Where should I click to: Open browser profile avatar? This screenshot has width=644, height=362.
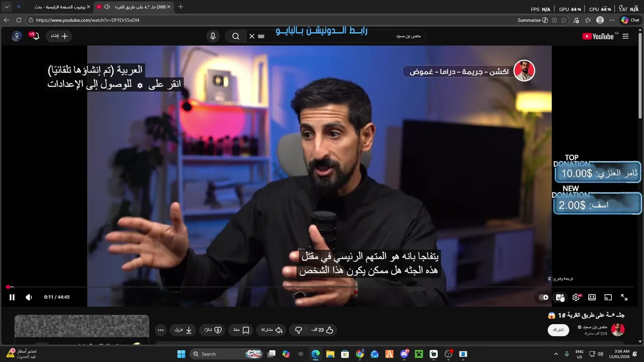pyautogui.click(x=600, y=20)
